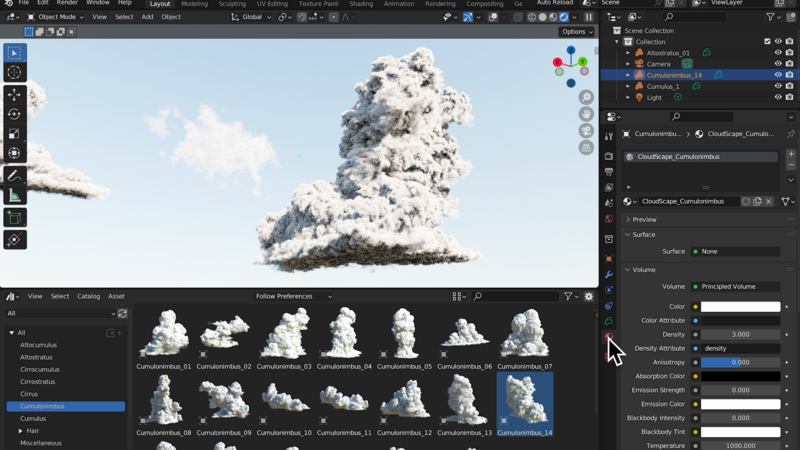Select the Cirrus catalog

click(x=29, y=394)
